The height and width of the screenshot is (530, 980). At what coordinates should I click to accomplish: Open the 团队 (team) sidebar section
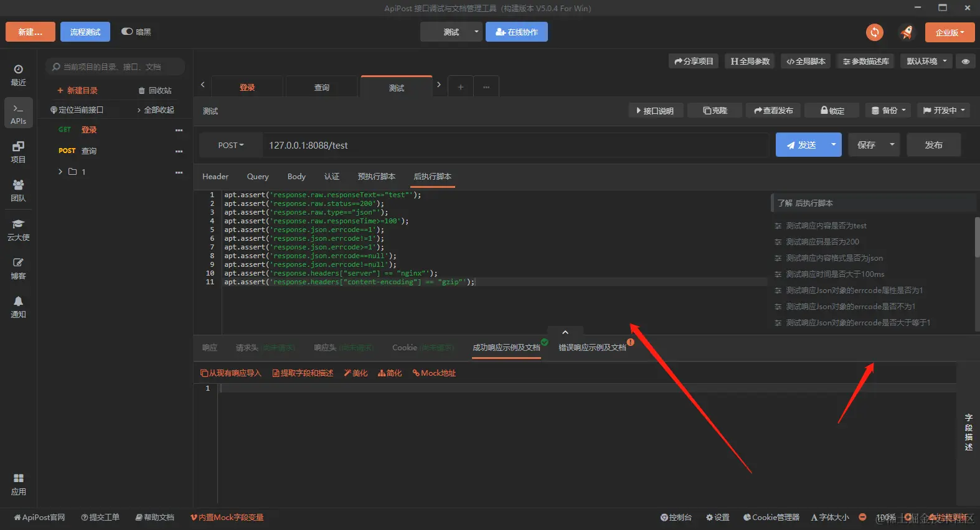tap(18, 190)
